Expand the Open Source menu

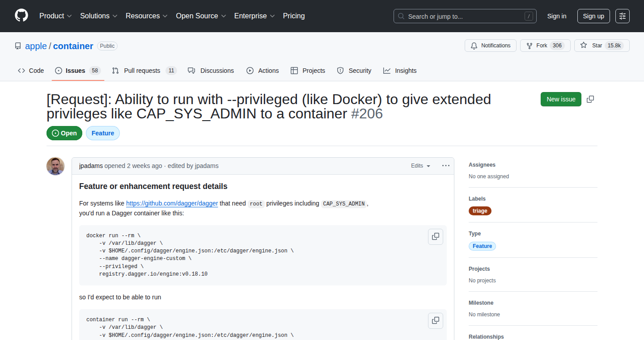pos(201,16)
